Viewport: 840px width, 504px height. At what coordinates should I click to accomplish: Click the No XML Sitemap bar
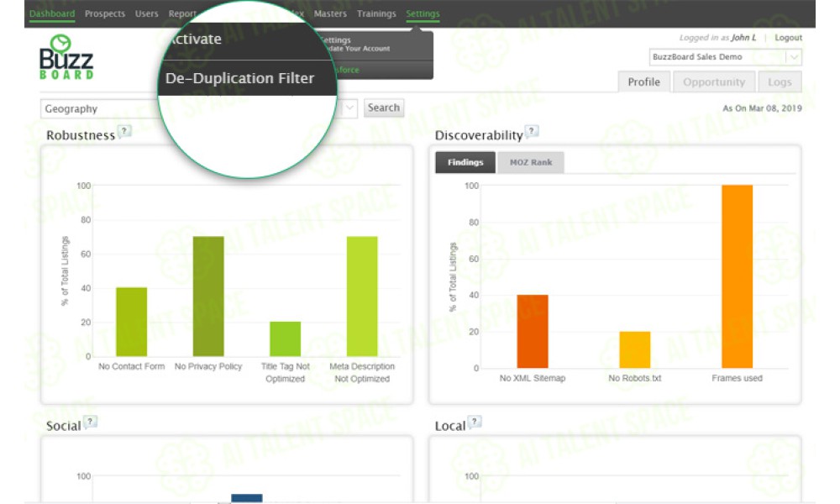(533, 332)
